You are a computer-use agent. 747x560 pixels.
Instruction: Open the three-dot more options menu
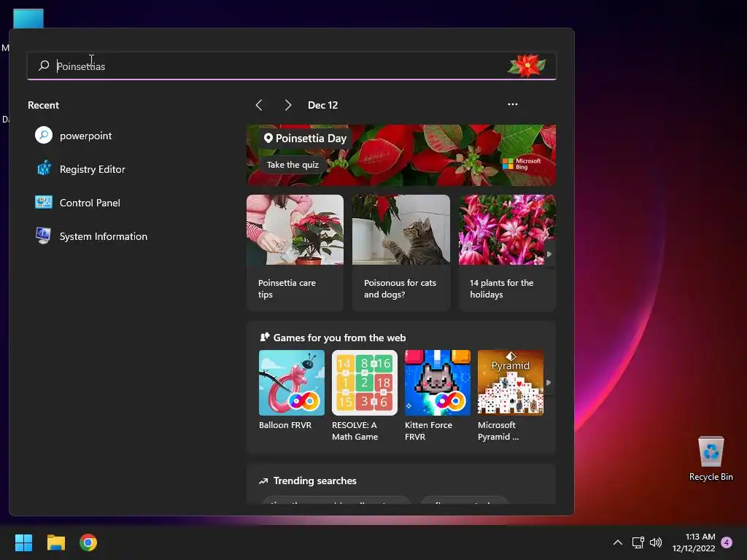(513, 104)
